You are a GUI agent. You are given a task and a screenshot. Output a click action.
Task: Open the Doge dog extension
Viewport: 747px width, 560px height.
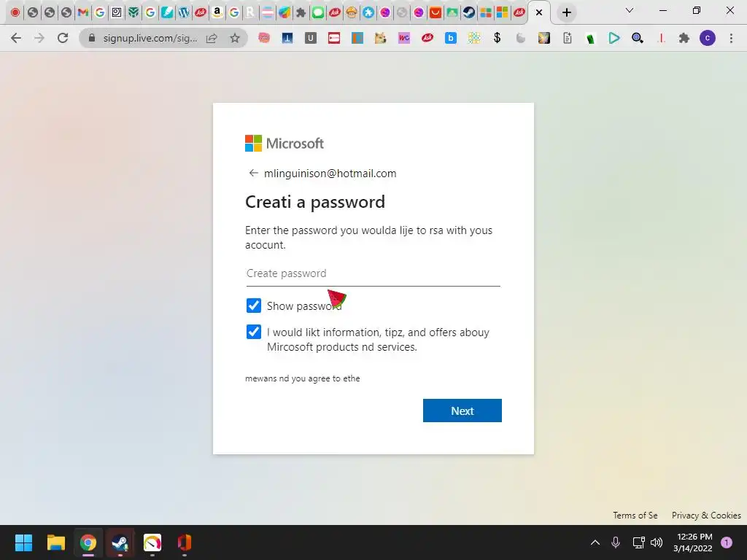(380, 38)
